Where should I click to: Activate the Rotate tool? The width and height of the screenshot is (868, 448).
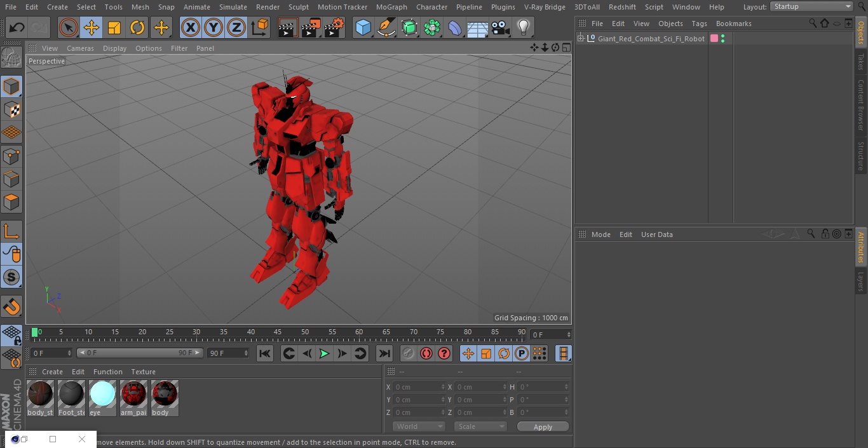(137, 27)
